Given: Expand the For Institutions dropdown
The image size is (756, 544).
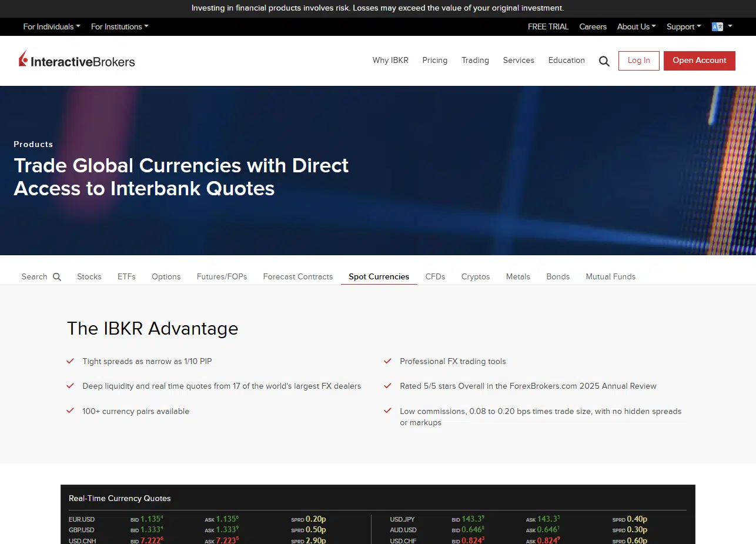Looking at the screenshot, I should pyautogui.click(x=120, y=26).
